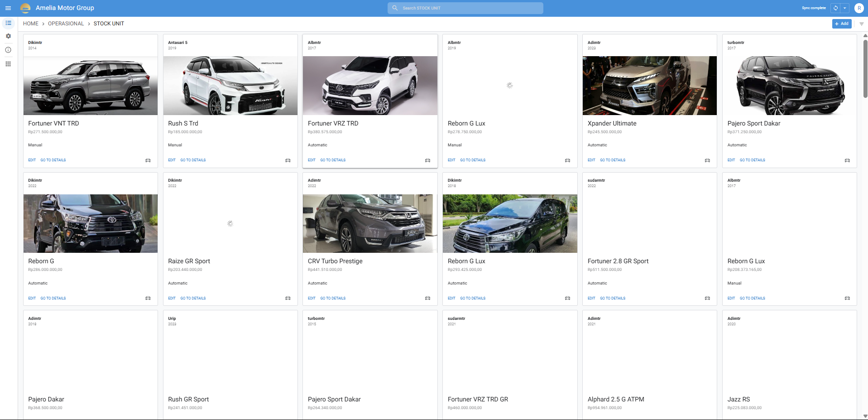Click the sync refresh icon in the header

pyautogui.click(x=835, y=8)
